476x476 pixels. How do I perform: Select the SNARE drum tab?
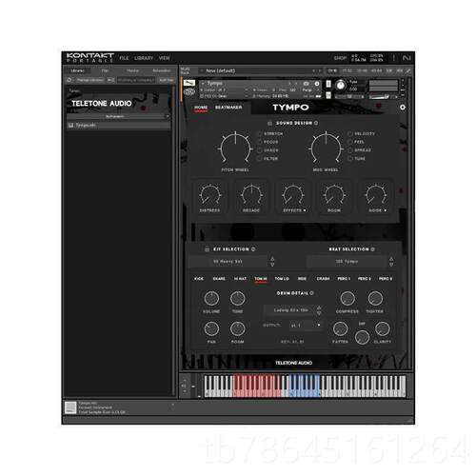(219, 279)
